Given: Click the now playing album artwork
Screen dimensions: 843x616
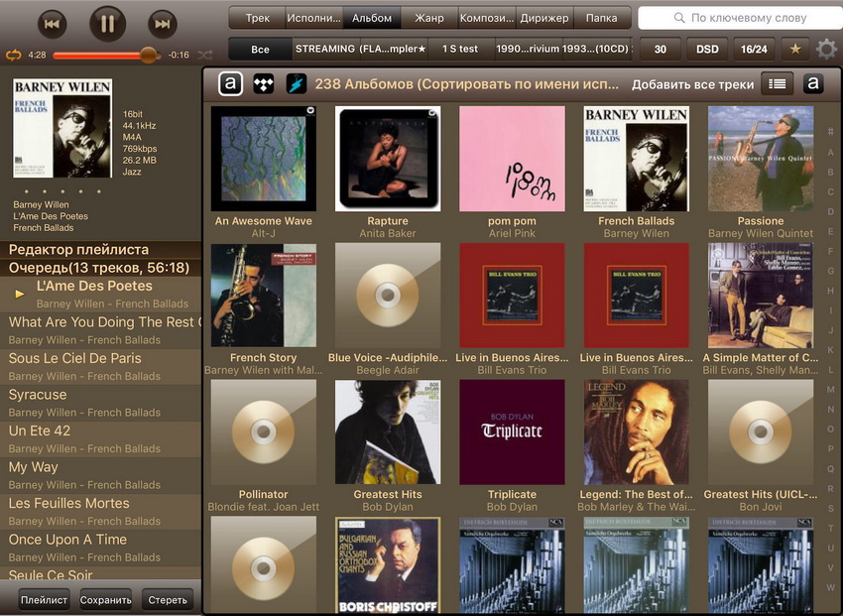Looking at the screenshot, I should [62, 128].
